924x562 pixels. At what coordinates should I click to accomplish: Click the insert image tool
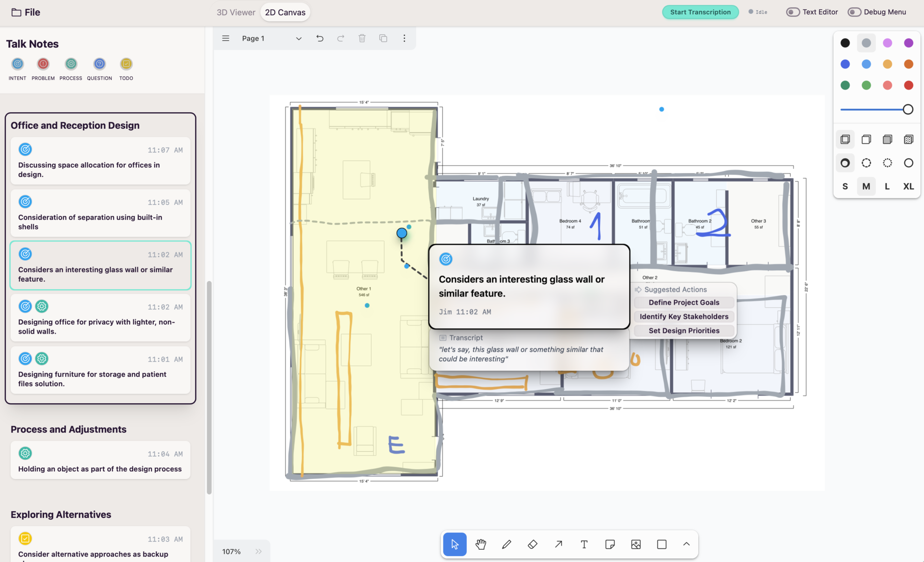636,544
